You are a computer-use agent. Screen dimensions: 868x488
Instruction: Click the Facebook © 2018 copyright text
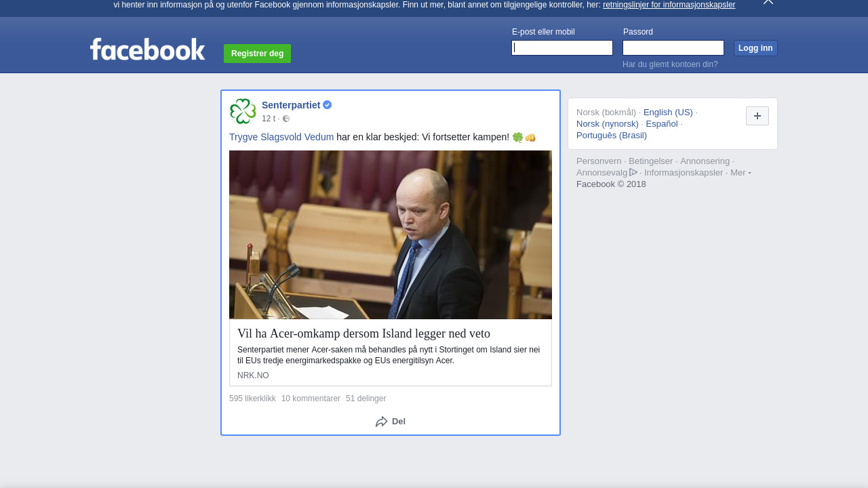[611, 184]
